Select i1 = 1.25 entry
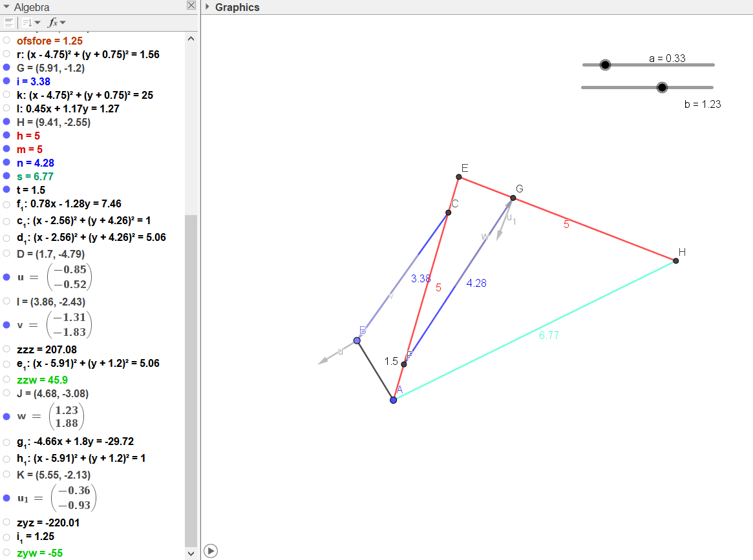 (x=36, y=537)
